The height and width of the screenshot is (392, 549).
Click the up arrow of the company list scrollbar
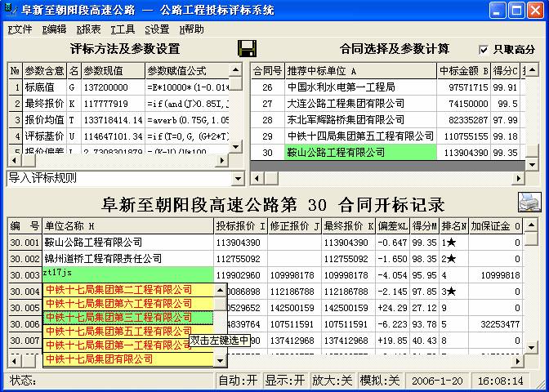[221, 290]
